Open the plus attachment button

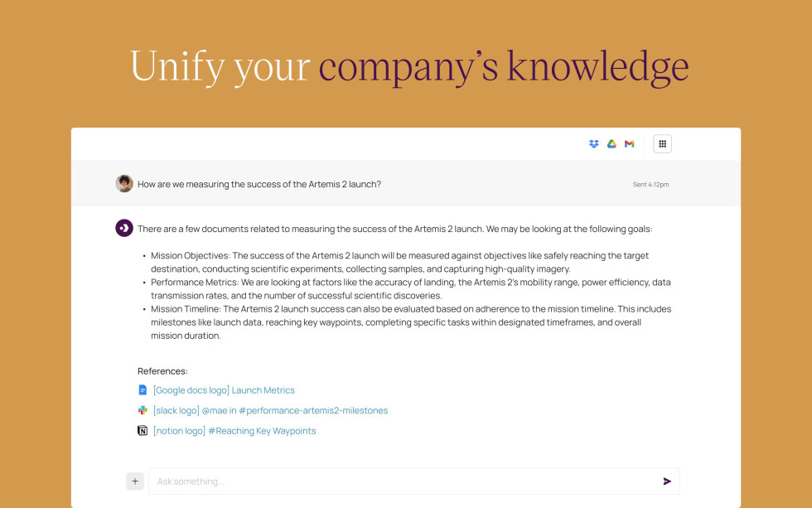(134, 481)
